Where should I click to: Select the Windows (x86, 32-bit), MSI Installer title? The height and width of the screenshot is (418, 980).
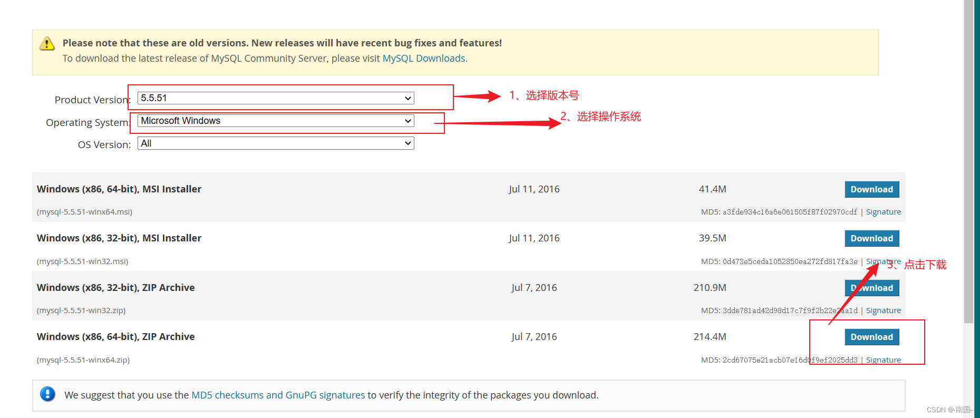click(x=119, y=238)
